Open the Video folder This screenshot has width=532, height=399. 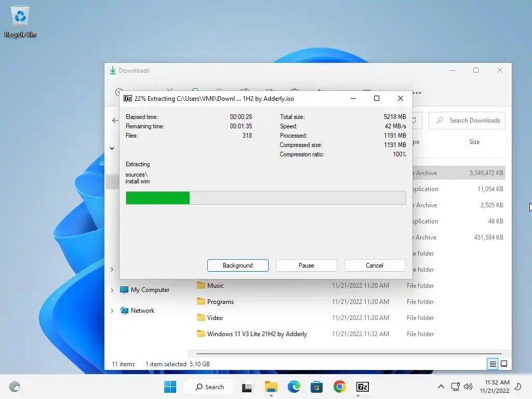215,318
